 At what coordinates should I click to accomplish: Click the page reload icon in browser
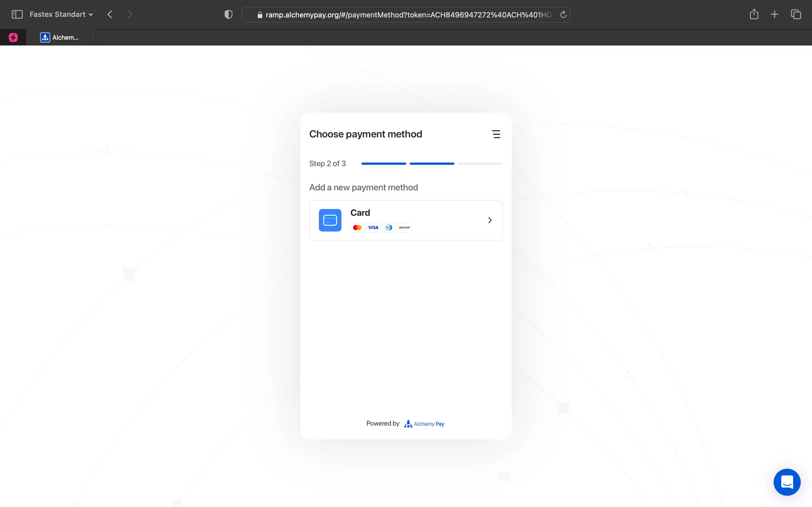click(562, 14)
